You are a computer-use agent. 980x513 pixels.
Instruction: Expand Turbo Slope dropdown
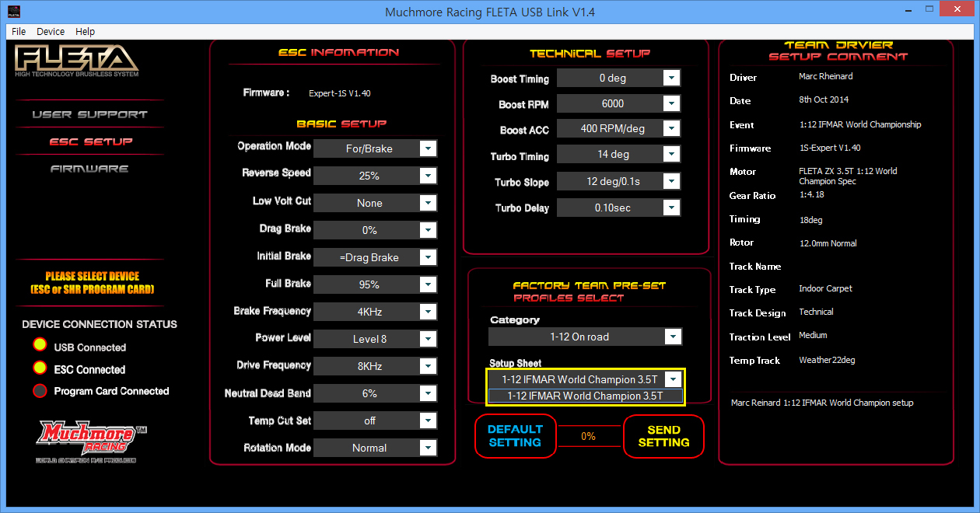(x=671, y=181)
